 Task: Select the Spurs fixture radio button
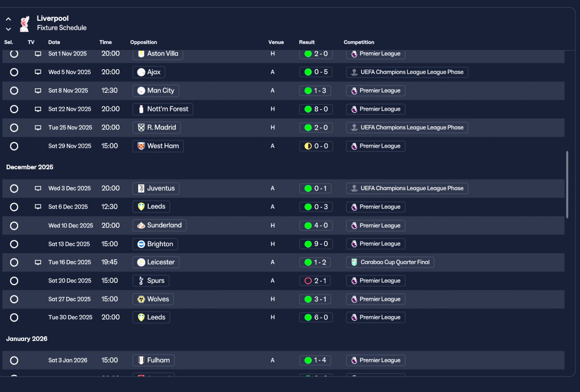pyautogui.click(x=14, y=281)
